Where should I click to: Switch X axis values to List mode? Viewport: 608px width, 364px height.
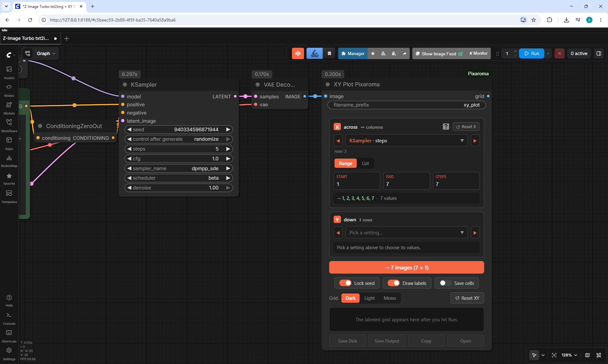(x=365, y=163)
